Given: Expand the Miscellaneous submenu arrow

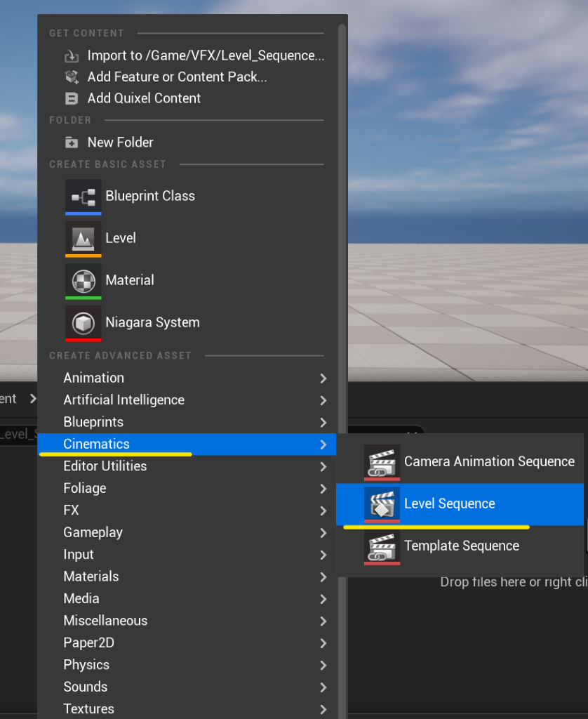Looking at the screenshot, I should pos(323,621).
